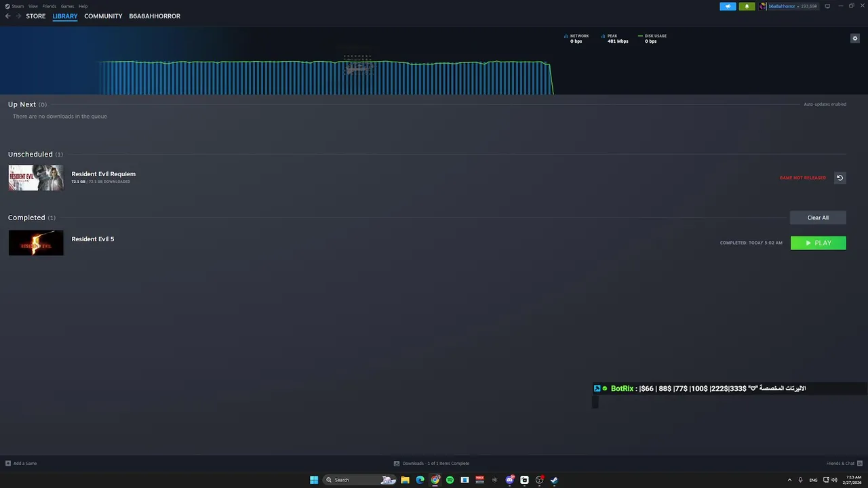Open Microsoft Edge from the taskbar
Viewport: 868px width, 488px height.
[420, 480]
